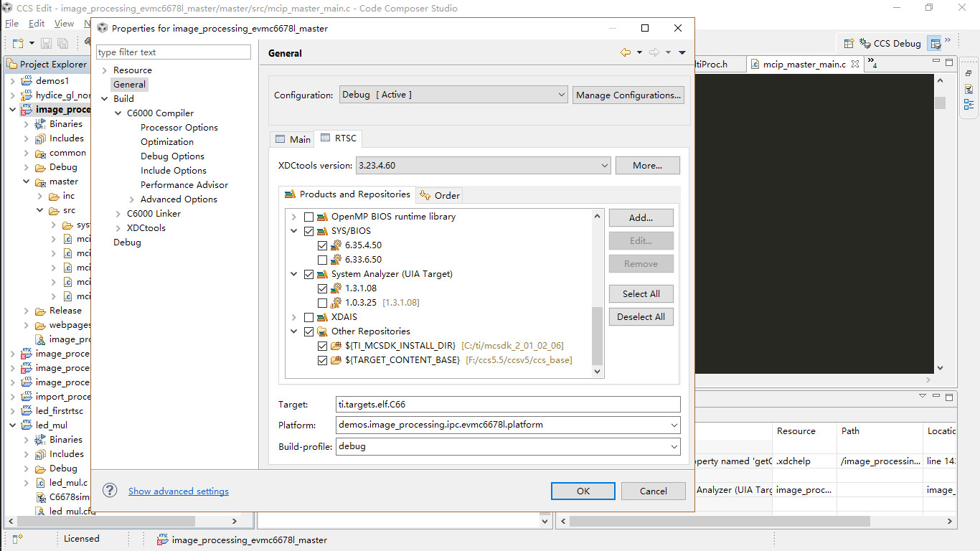The image size is (980, 551).
Task: Expand Advanced Options in the settings tree
Action: point(132,199)
